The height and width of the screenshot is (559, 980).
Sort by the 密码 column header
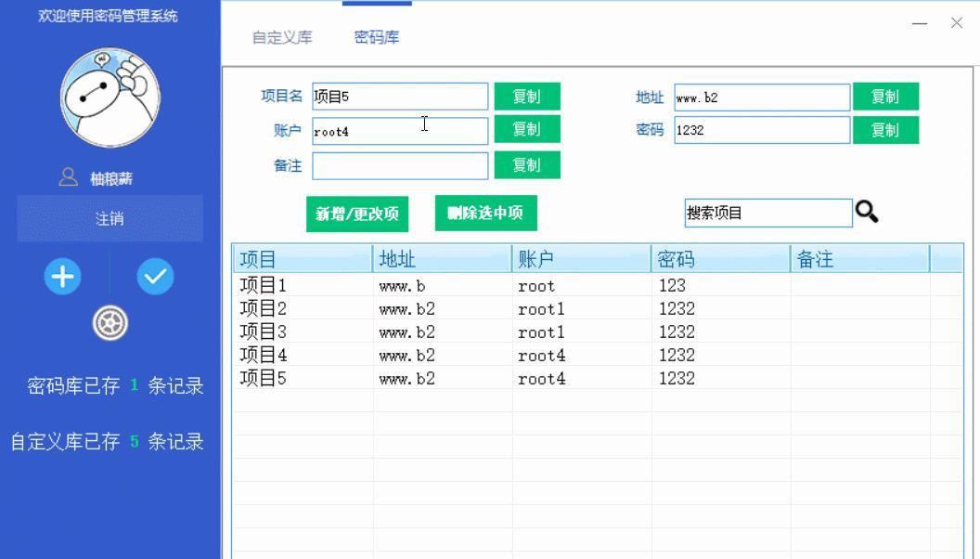pyautogui.click(x=721, y=259)
